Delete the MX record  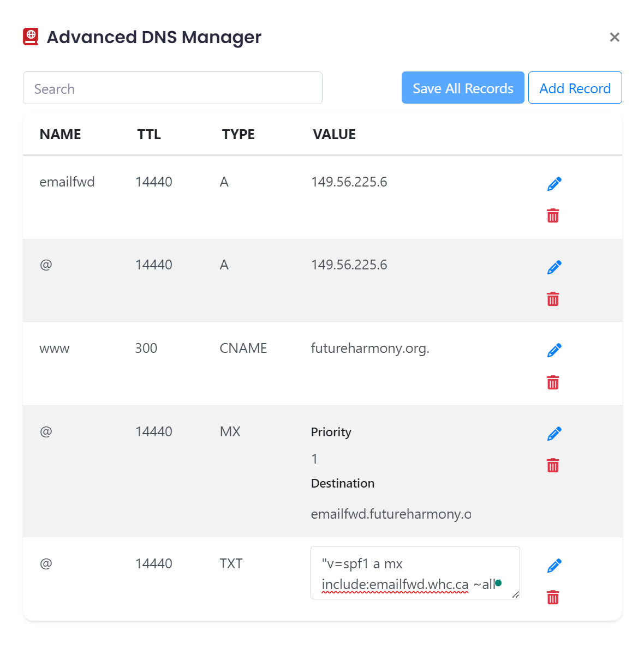(553, 466)
